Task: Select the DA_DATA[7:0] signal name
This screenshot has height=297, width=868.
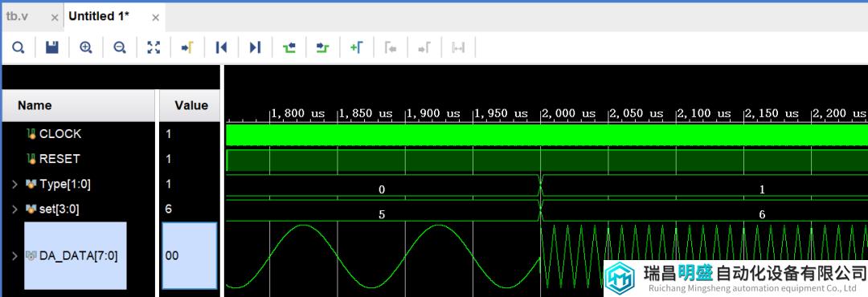Action: click(79, 255)
